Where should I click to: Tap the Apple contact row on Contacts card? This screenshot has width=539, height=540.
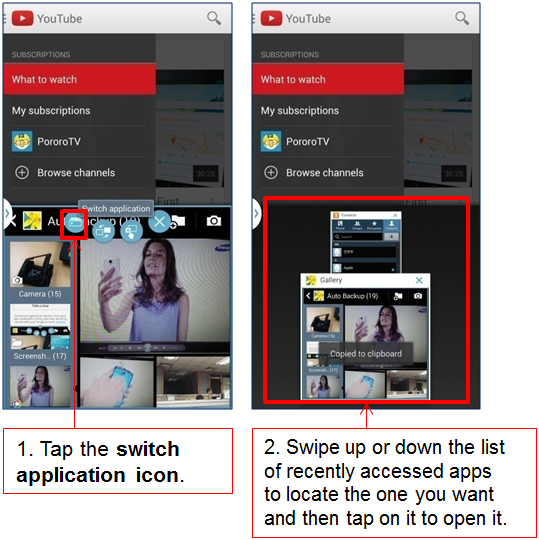(x=364, y=268)
